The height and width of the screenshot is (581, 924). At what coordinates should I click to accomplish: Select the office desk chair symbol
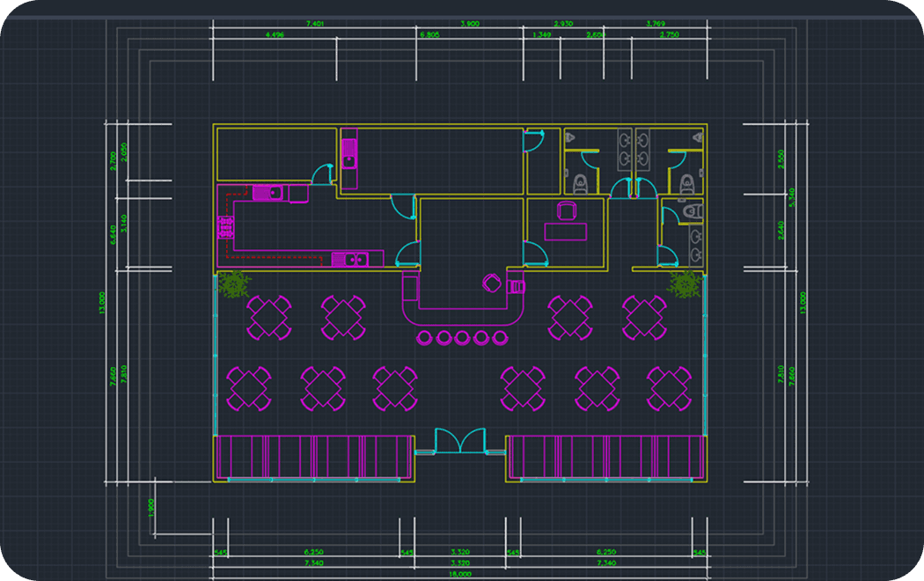tap(568, 211)
